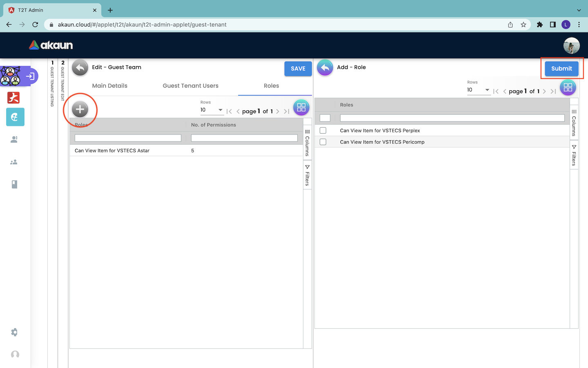Click the grey back arrow beside Edit - Guest Team
This screenshot has width=588, height=368.
click(x=80, y=68)
